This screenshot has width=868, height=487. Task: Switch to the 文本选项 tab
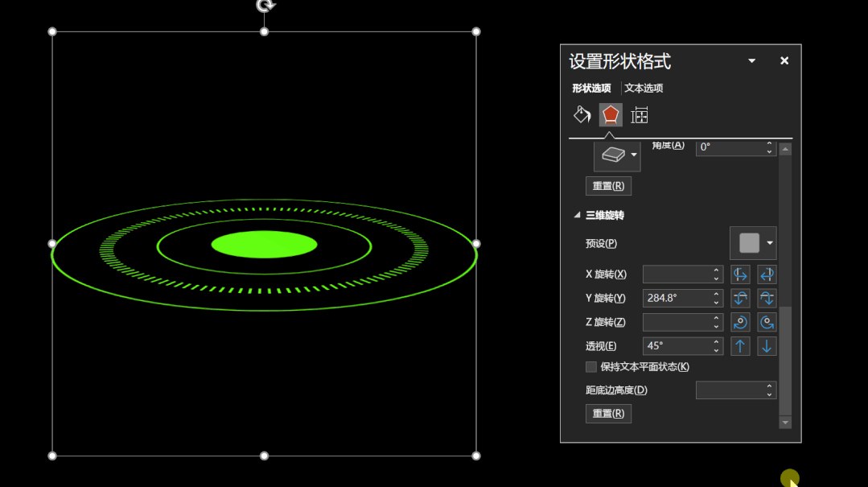(x=644, y=88)
